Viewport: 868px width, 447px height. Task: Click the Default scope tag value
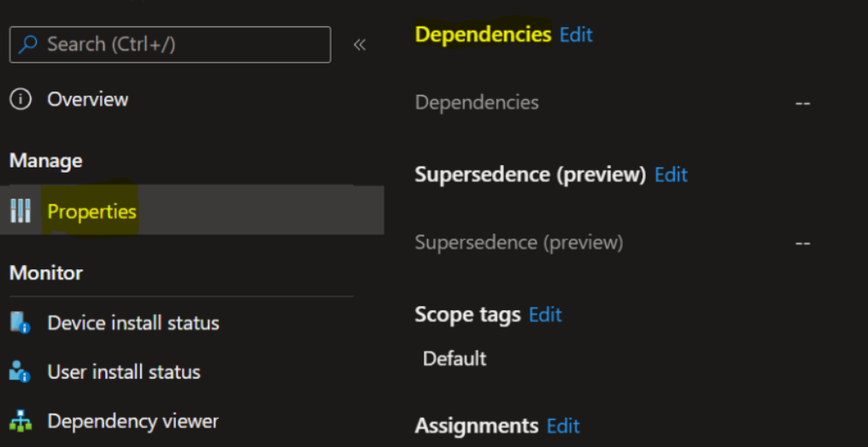click(x=455, y=358)
